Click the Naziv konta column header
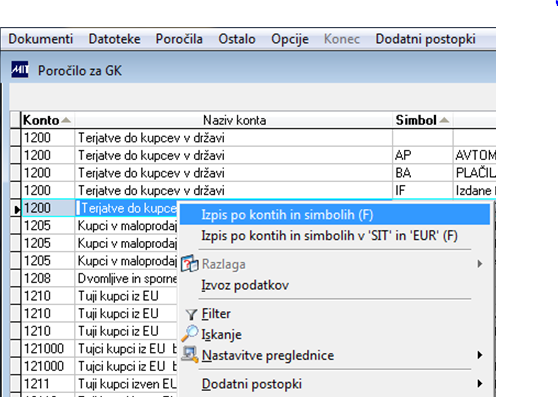The width and height of the screenshot is (558, 397). [x=234, y=120]
